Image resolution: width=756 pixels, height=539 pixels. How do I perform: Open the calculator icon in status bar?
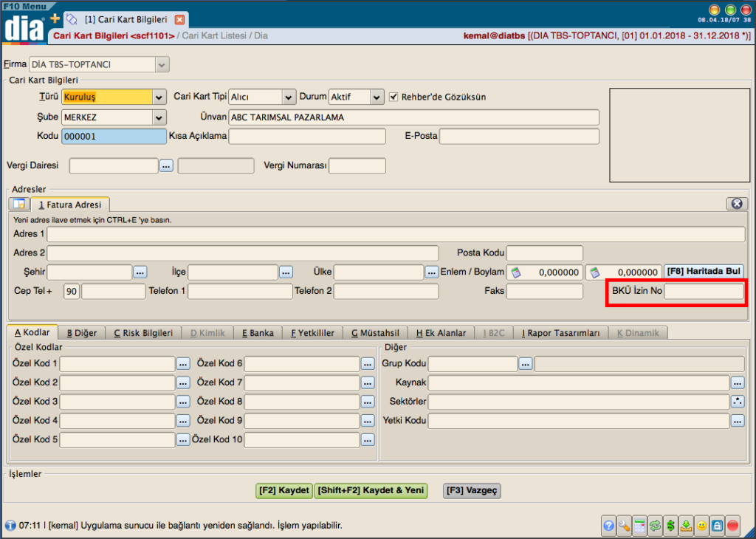click(639, 525)
